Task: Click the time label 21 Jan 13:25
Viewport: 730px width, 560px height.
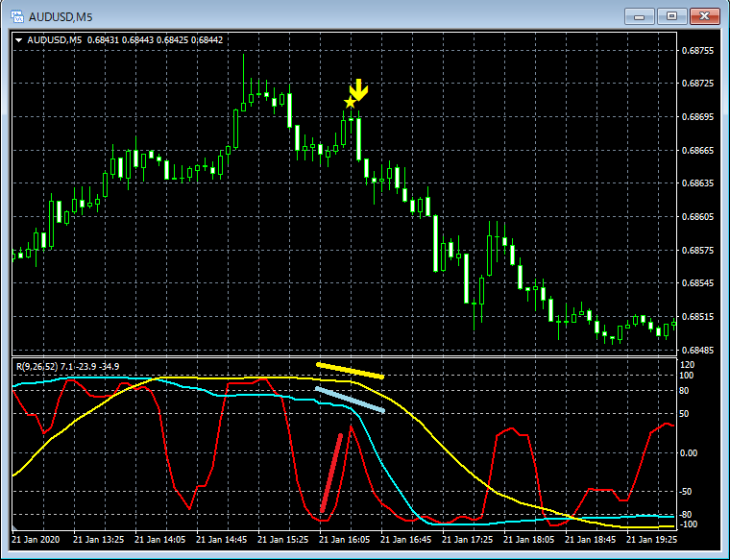Action: click(x=98, y=540)
